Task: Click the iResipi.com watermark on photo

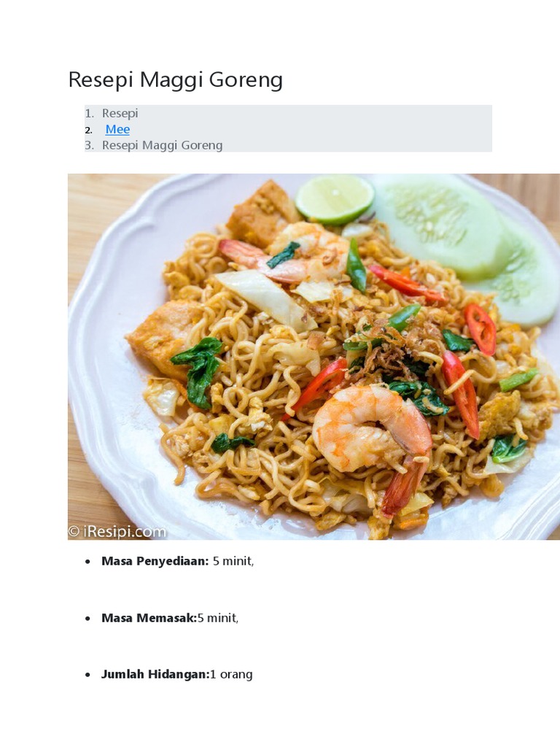Action: (x=117, y=531)
